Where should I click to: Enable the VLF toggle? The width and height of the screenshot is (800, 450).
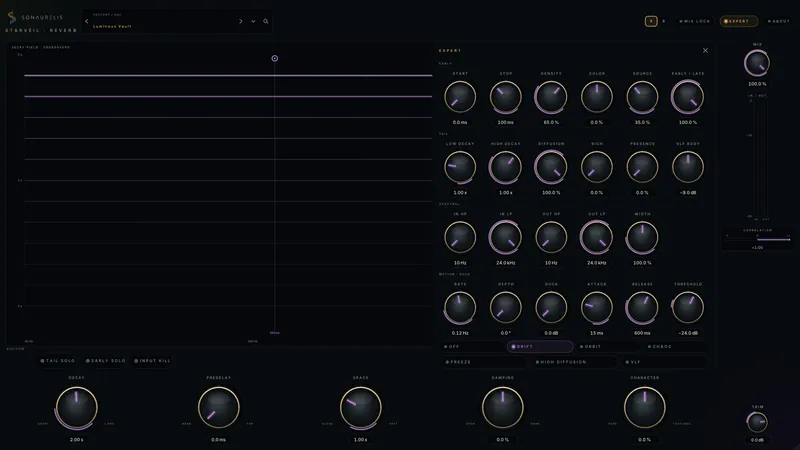[x=665, y=362]
